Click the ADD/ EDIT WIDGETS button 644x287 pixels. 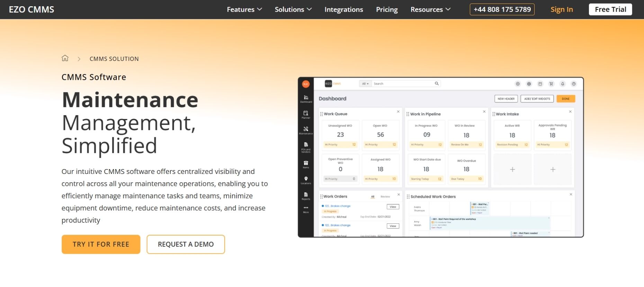tap(537, 99)
